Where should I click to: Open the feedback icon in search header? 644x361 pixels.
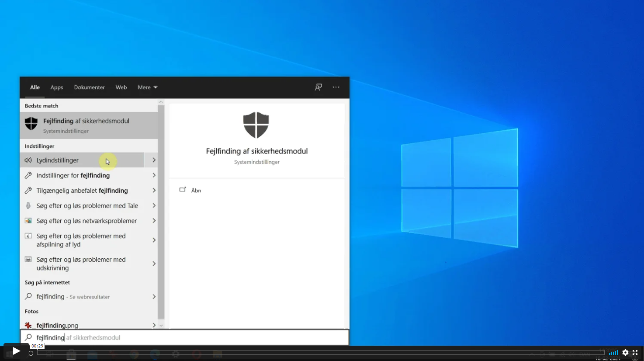[319, 87]
